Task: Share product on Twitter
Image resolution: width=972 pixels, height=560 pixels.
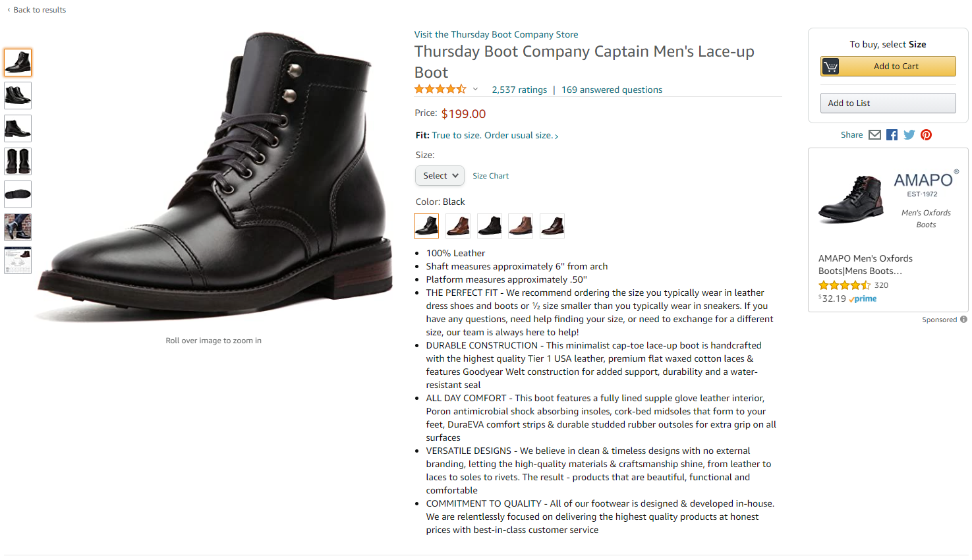Action: 909,135
